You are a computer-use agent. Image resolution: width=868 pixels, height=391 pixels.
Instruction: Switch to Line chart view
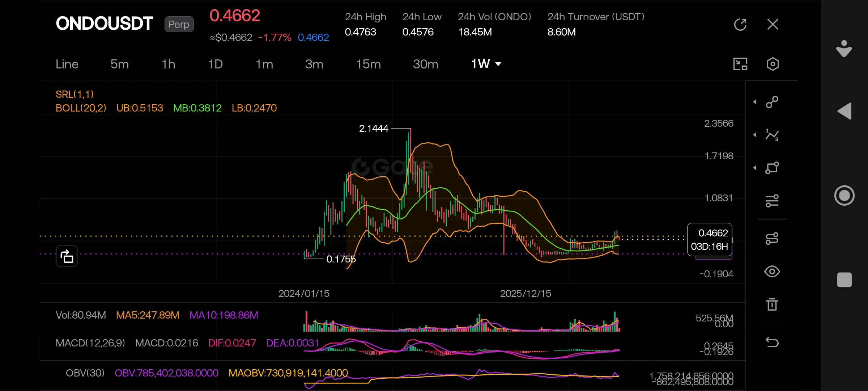tap(67, 64)
